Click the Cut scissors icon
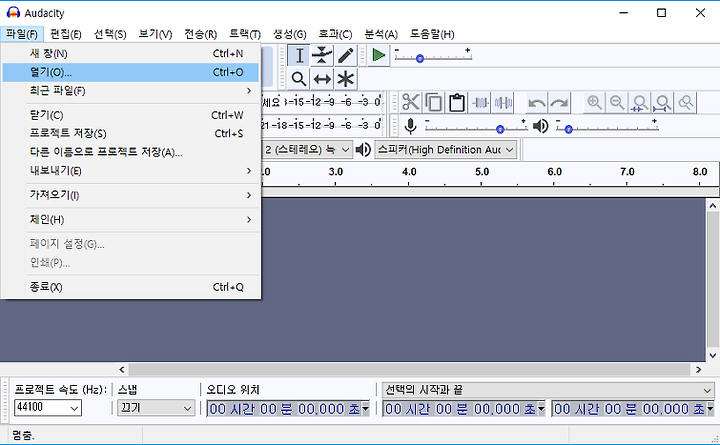Image resolution: width=720 pixels, height=445 pixels. point(411,102)
